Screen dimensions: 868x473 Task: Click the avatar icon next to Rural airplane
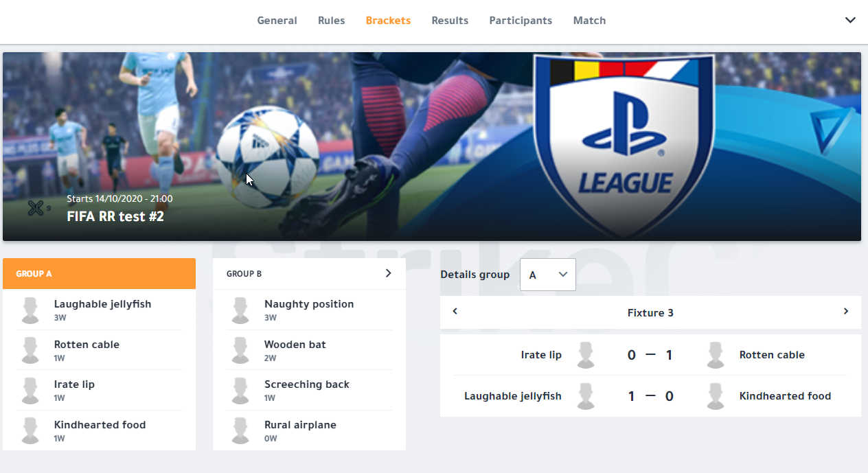pos(240,431)
